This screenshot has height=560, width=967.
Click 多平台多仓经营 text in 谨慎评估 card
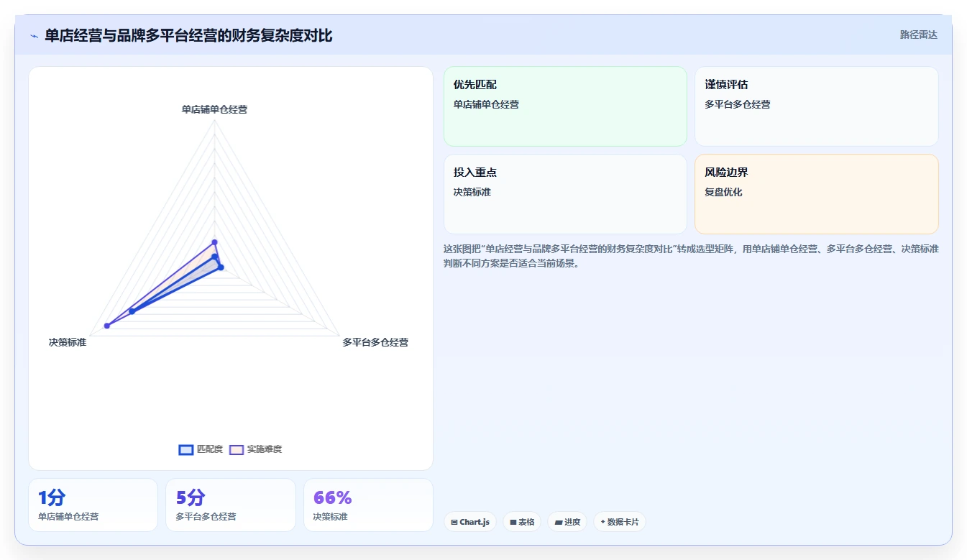point(738,104)
